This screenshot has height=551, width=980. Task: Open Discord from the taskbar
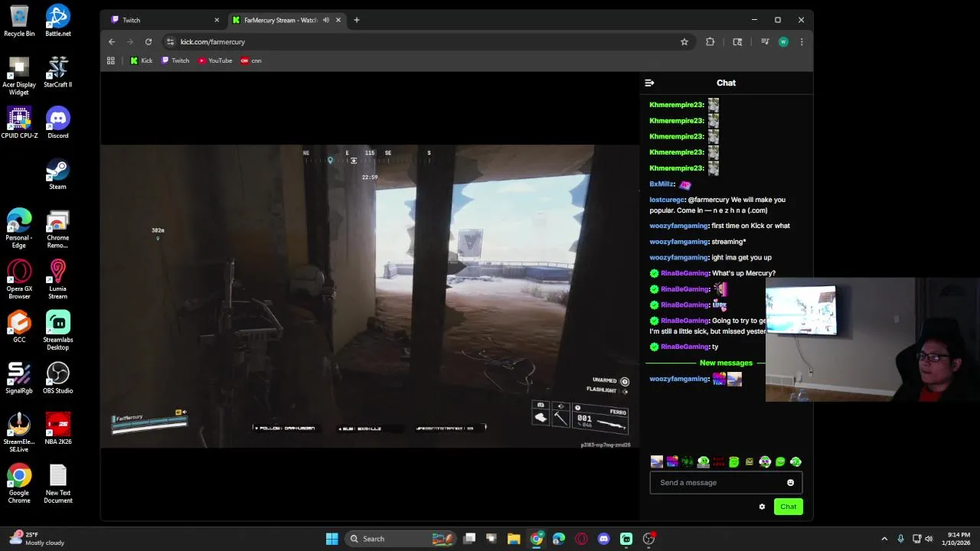click(x=603, y=539)
